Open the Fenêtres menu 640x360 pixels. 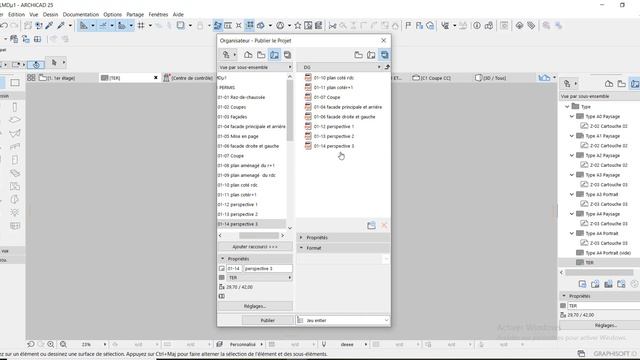(x=158, y=14)
